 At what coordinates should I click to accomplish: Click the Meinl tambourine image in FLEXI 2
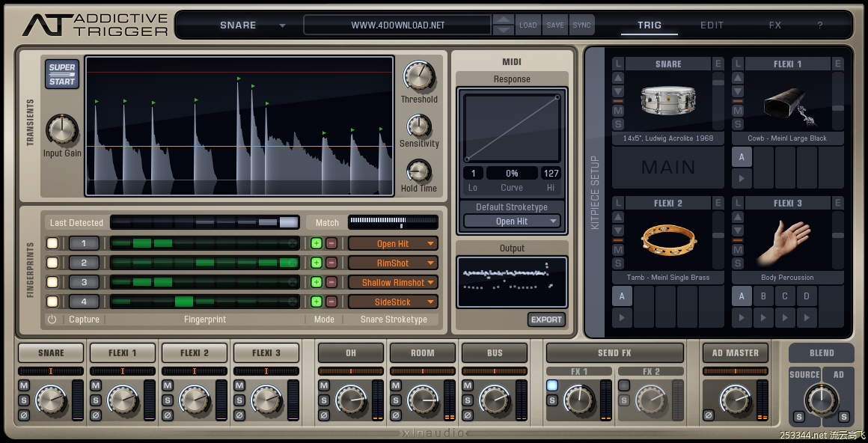coord(669,239)
